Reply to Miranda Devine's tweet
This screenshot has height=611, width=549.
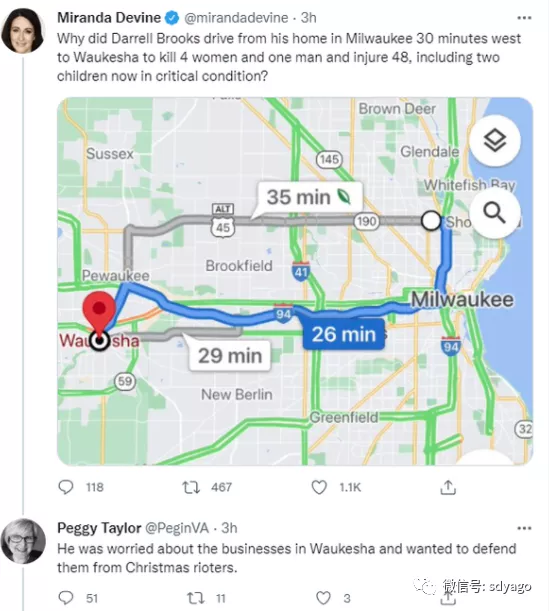tap(65, 487)
